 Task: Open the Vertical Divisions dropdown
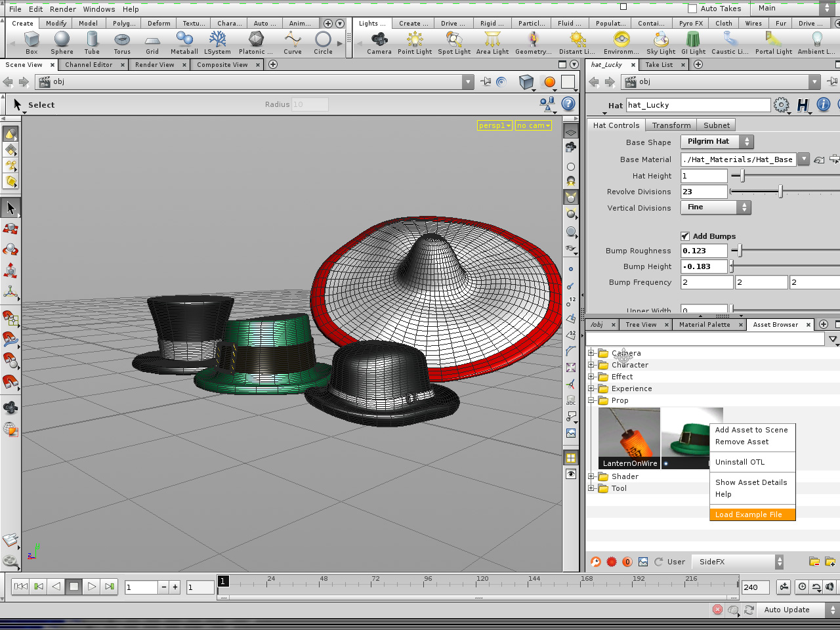click(x=715, y=207)
